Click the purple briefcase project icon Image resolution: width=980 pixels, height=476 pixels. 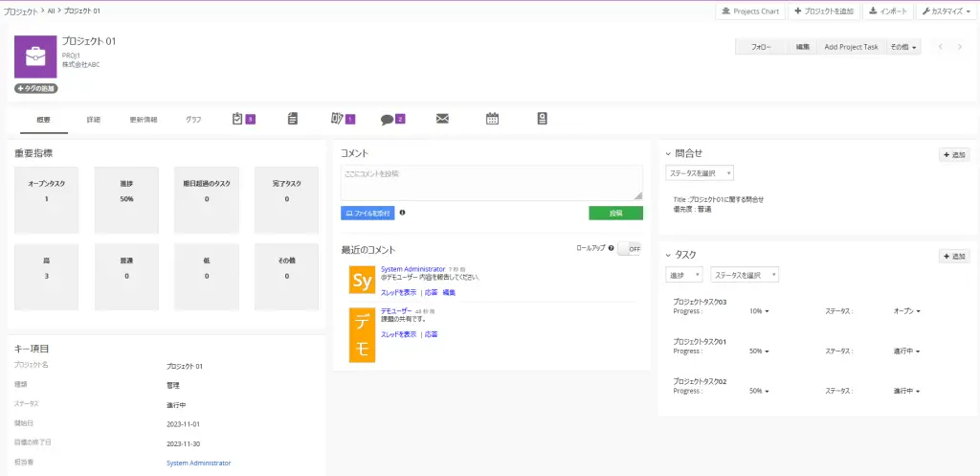35,57
